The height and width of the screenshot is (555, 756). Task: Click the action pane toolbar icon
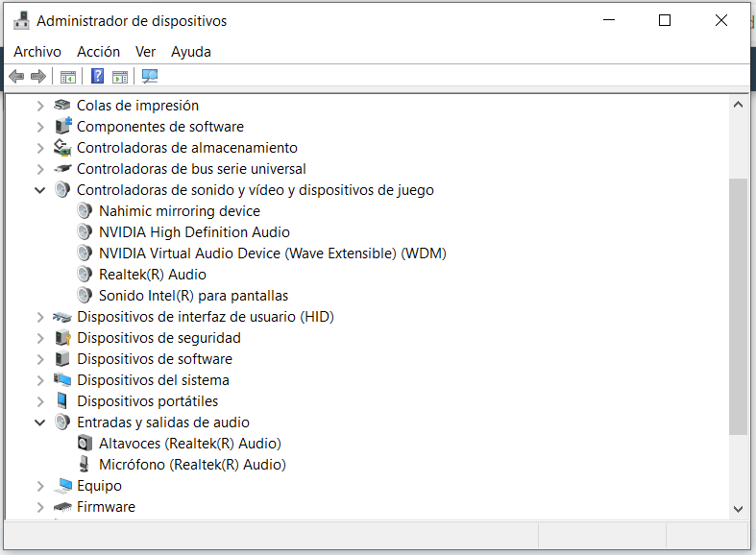point(120,77)
